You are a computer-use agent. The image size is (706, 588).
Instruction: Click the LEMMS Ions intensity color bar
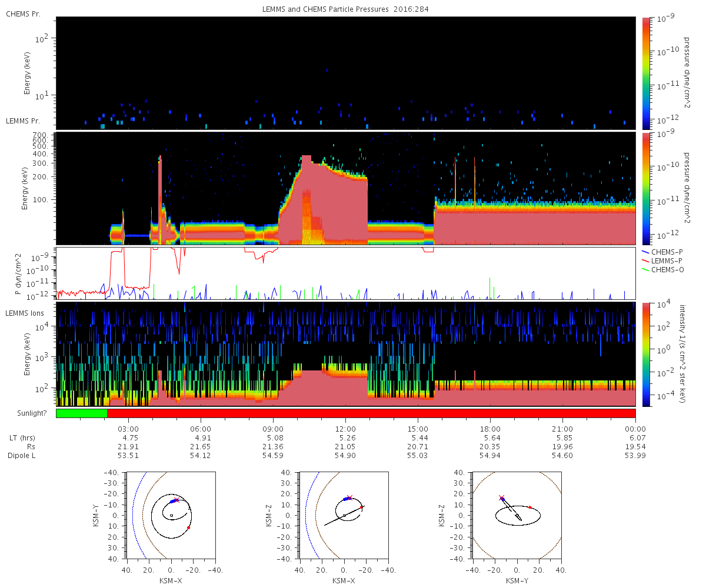point(646,354)
